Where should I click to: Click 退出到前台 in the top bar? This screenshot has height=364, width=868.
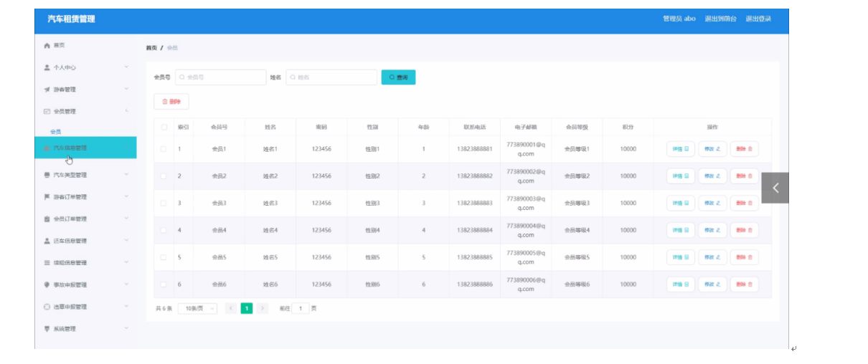click(720, 19)
